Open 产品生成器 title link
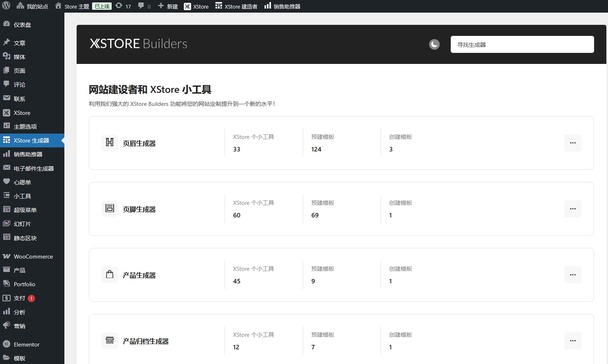608x364 pixels. (x=139, y=275)
